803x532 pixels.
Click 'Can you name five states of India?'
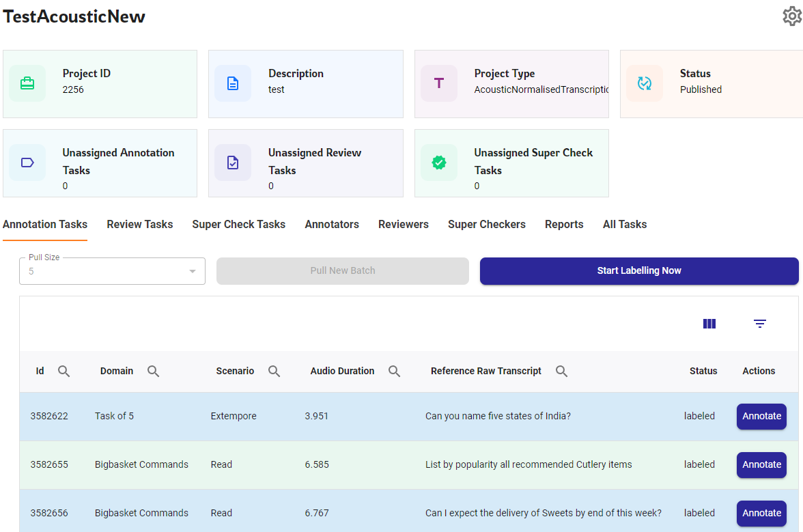tap(498, 417)
